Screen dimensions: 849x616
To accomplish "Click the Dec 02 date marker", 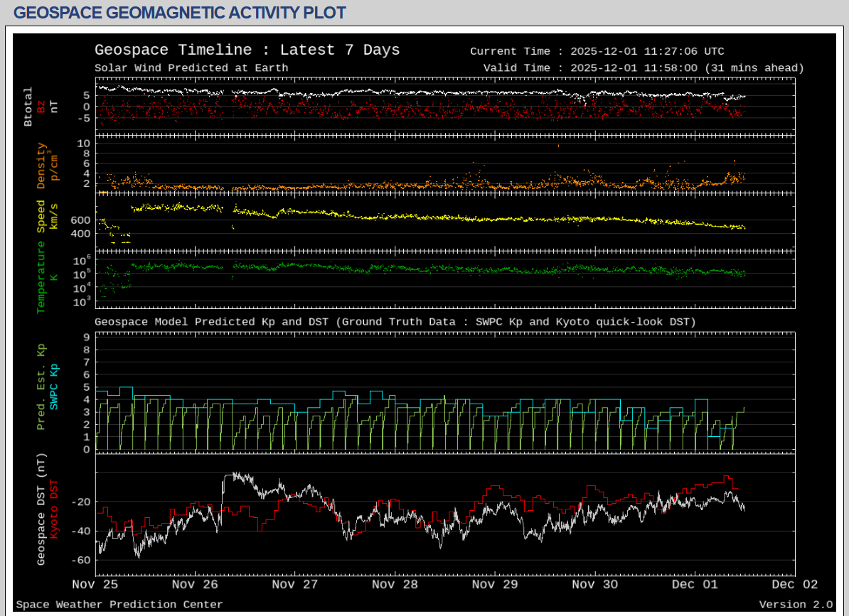I will pyautogui.click(x=794, y=585).
